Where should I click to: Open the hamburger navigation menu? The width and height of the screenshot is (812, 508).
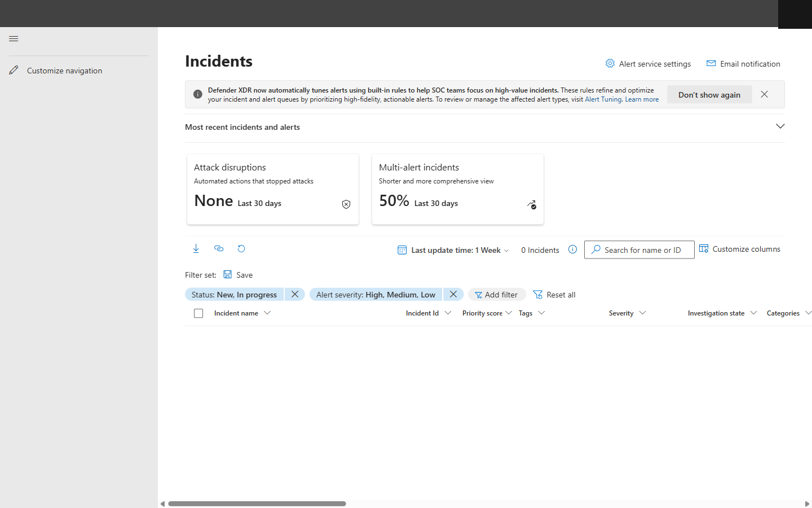[14, 38]
